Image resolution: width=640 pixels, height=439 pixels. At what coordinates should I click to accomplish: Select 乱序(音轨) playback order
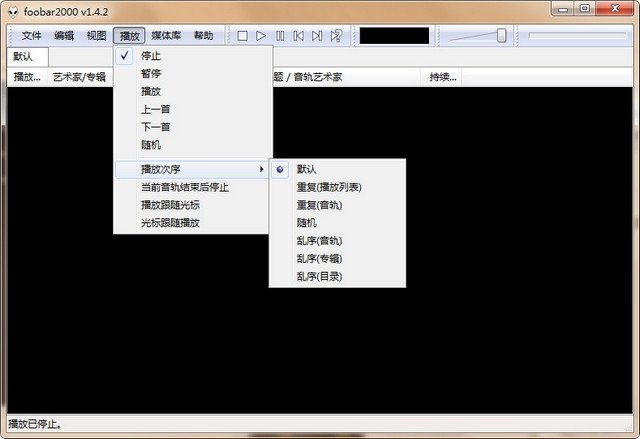pos(338,241)
